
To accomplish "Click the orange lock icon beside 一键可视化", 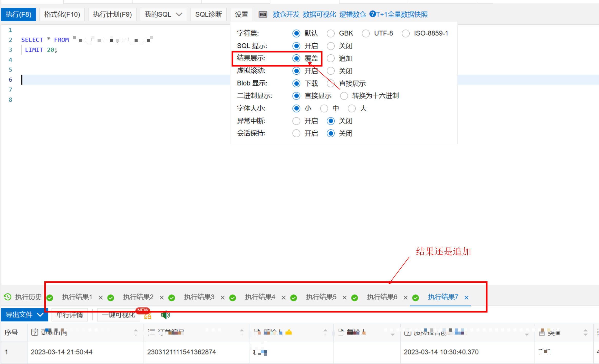I will pos(148,316).
